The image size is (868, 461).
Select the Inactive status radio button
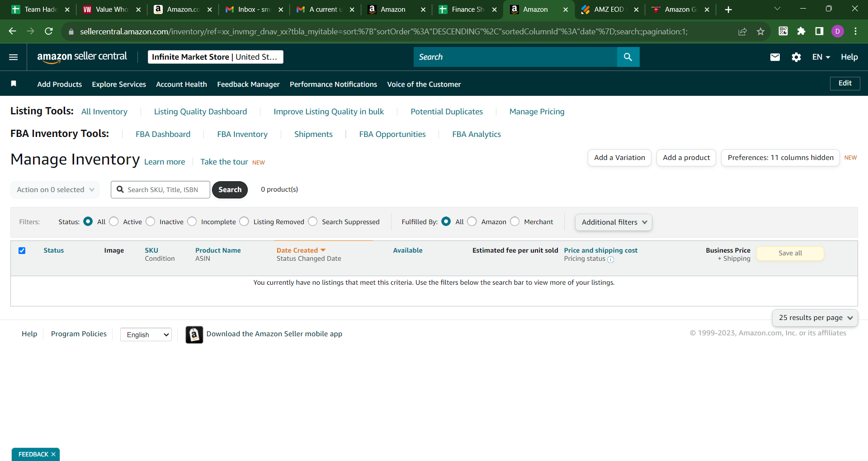[151, 221]
